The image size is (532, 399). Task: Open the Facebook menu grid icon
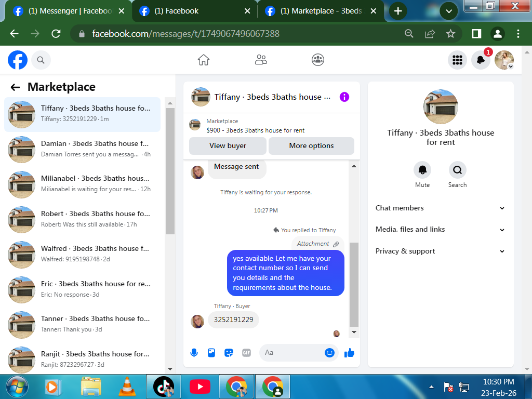[457, 60]
